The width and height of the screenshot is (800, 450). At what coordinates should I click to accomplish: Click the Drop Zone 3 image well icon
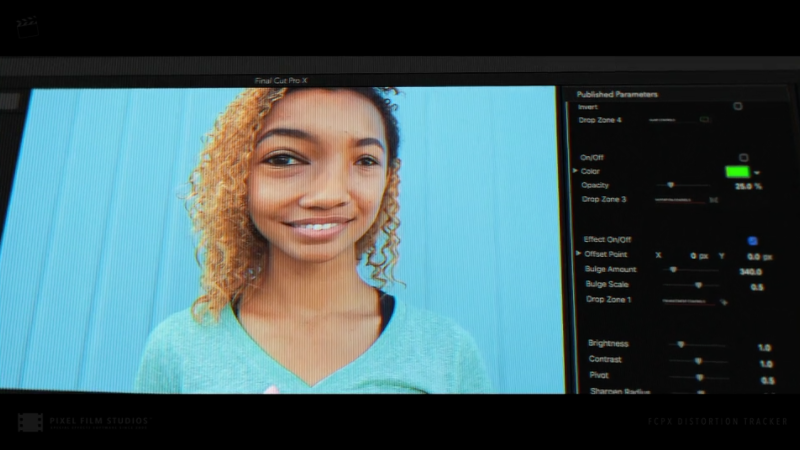[x=713, y=200]
